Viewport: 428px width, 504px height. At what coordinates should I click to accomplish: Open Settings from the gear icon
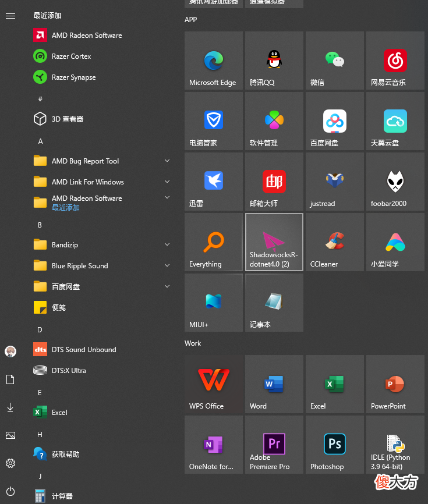coord(10,463)
